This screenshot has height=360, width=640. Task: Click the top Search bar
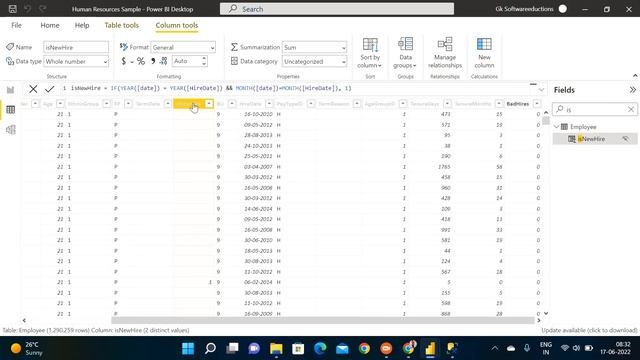(x=337, y=9)
